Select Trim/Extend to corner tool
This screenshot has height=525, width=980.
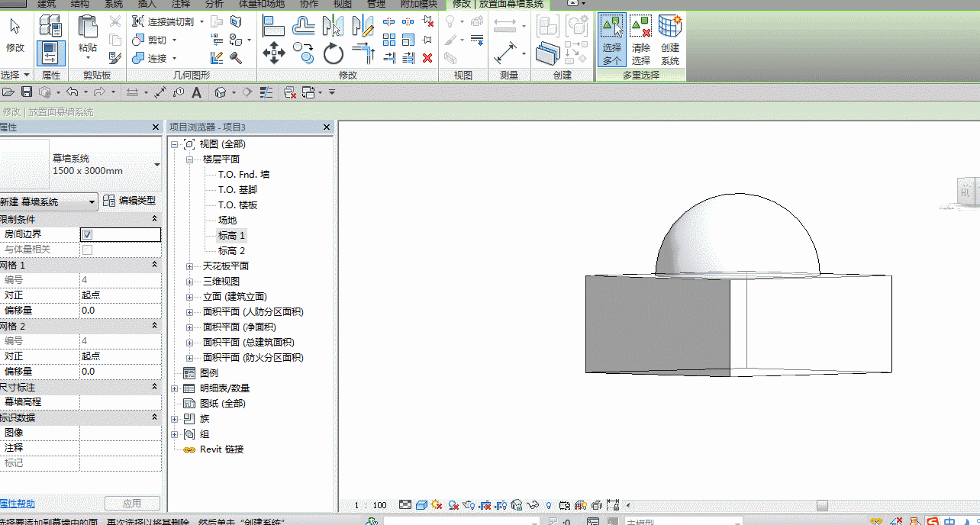tap(362, 53)
